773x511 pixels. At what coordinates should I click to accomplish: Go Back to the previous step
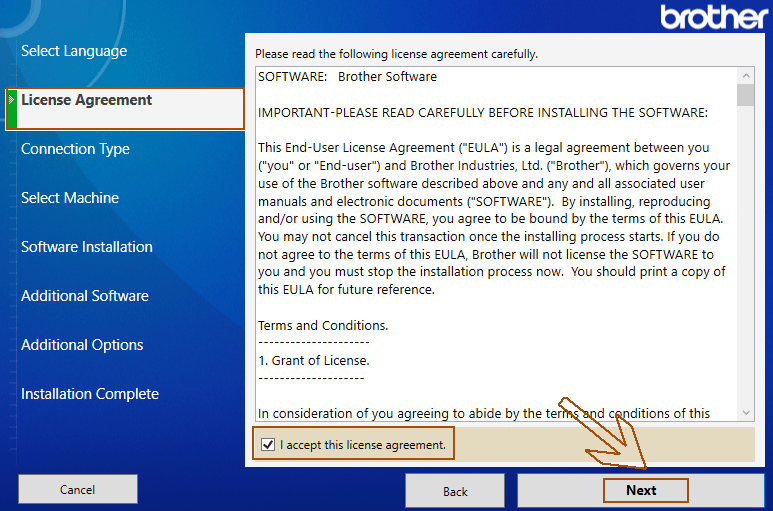tap(455, 491)
